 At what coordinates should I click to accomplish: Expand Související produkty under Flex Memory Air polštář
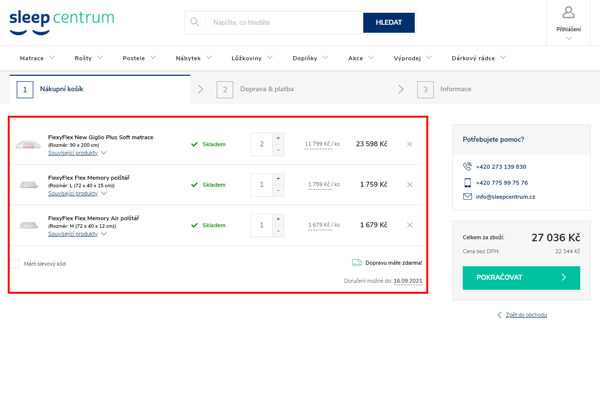(77, 234)
